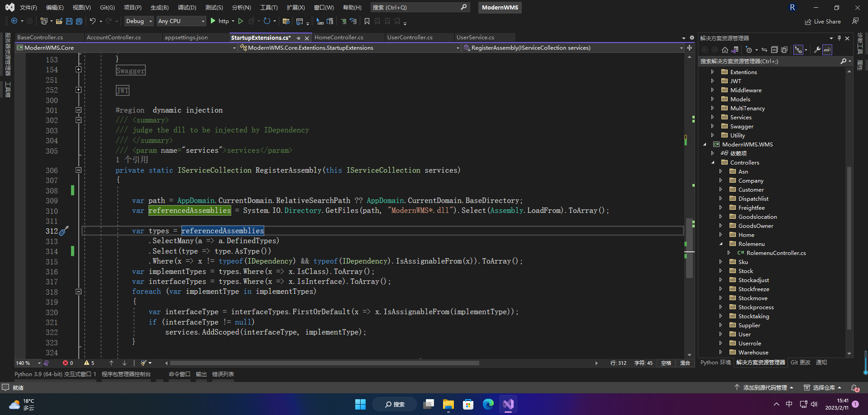Open Microsoft Edge from the taskbar
The width and height of the screenshot is (868, 415).
pyautogui.click(x=488, y=404)
